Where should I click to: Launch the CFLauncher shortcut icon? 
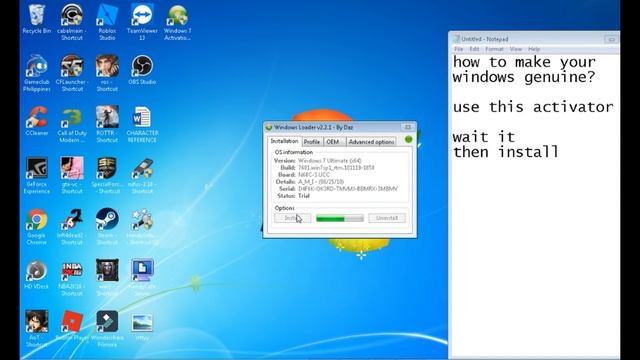coord(72,67)
